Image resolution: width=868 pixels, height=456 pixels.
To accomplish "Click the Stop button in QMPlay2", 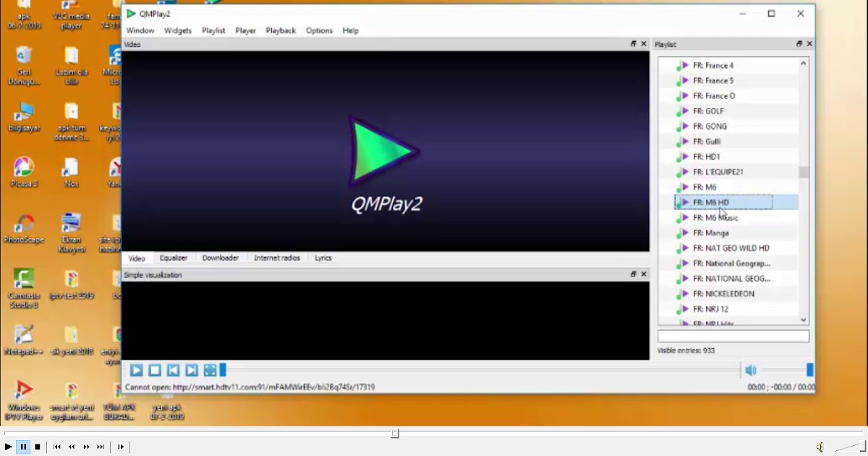I will coord(155,371).
